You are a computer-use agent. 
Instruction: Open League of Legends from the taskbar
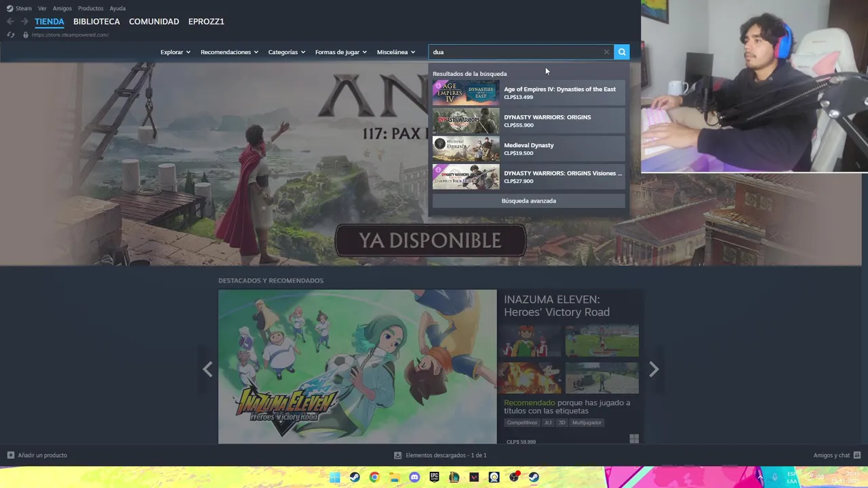click(x=454, y=477)
